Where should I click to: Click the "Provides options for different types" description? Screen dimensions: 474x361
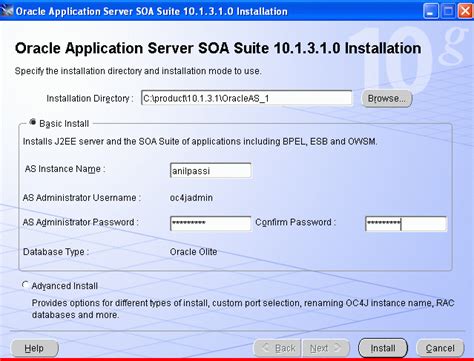(243, 309)
